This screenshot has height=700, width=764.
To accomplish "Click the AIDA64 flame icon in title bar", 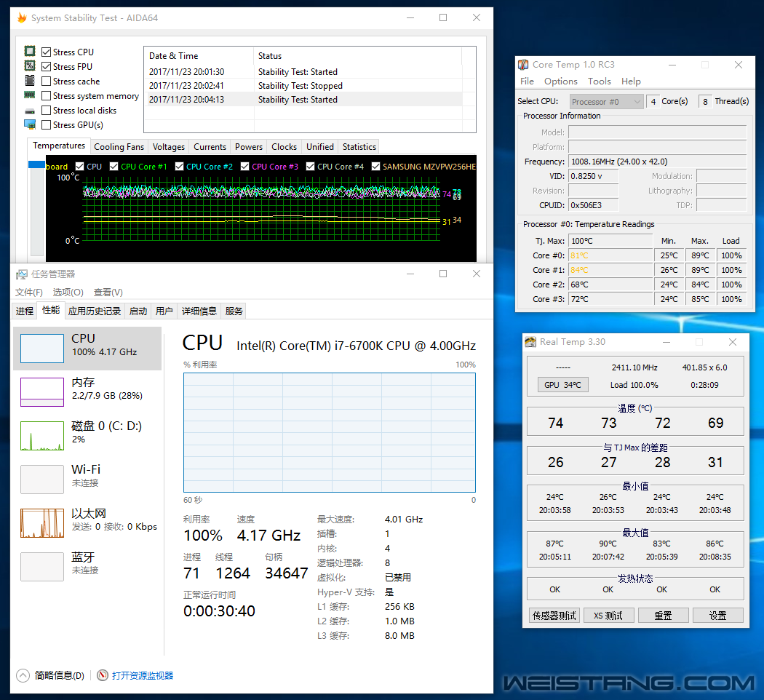I will [22, 18].
